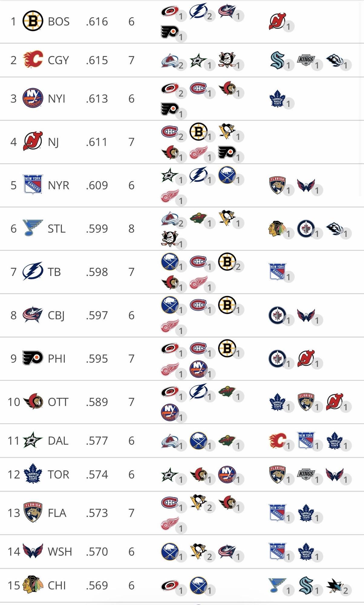Tap the Maple Leafs logo beside TOR
Image resolution: width=364 pixels, height=605 pixels.
[x=33, y=474]
